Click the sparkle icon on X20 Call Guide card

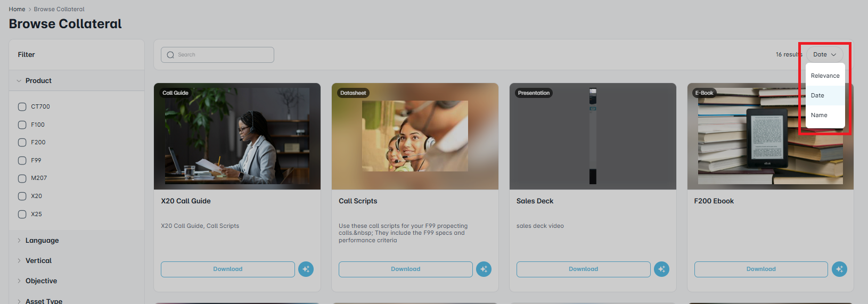[306, 269]
